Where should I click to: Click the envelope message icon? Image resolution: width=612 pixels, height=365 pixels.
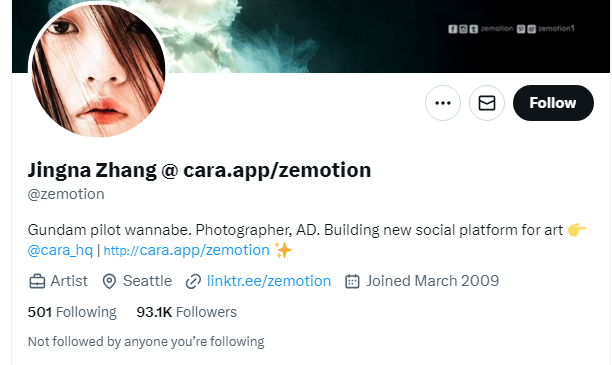[487, 103]
